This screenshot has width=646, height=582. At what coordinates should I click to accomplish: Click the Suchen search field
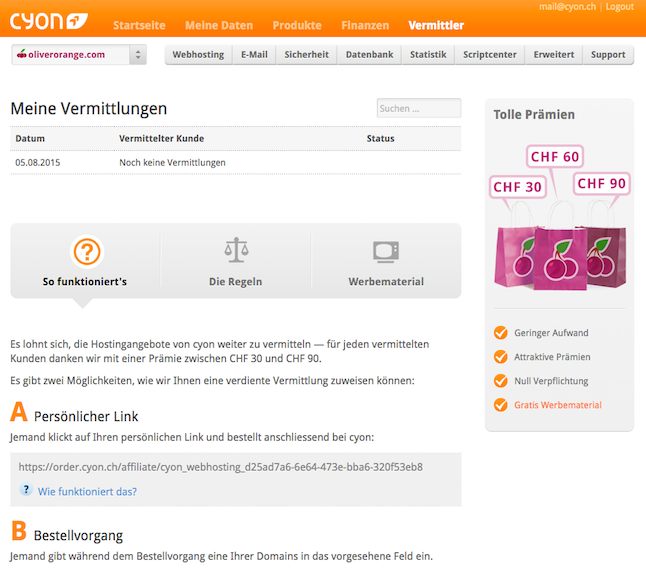[419, 108]
